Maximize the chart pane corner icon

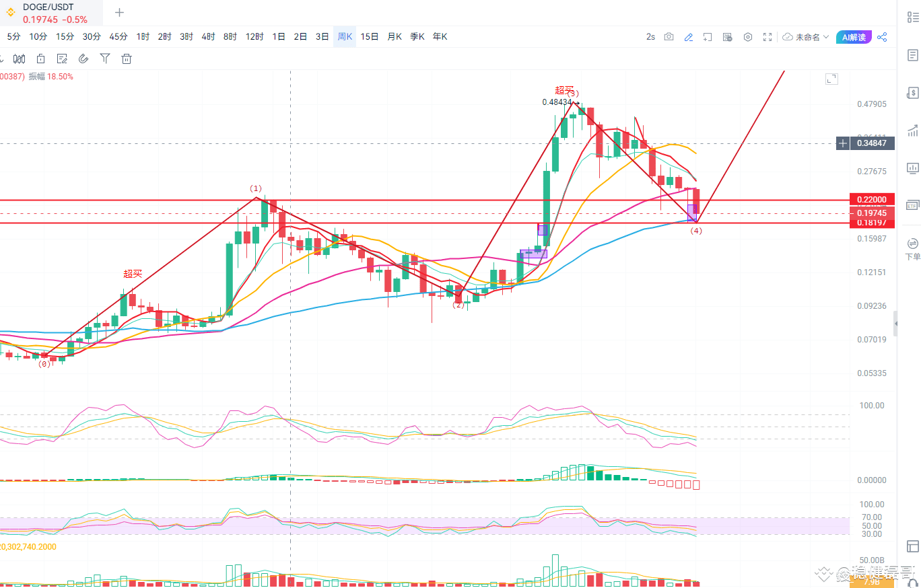click(832, 79)
